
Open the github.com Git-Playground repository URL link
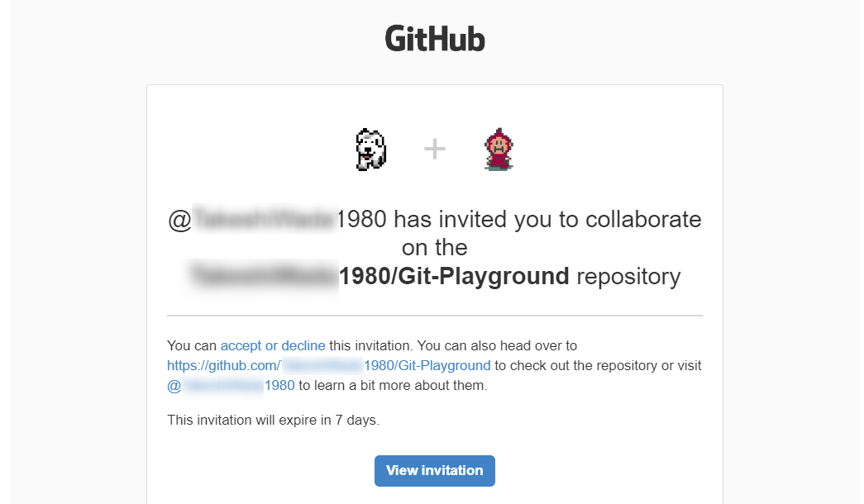(328, 365)
